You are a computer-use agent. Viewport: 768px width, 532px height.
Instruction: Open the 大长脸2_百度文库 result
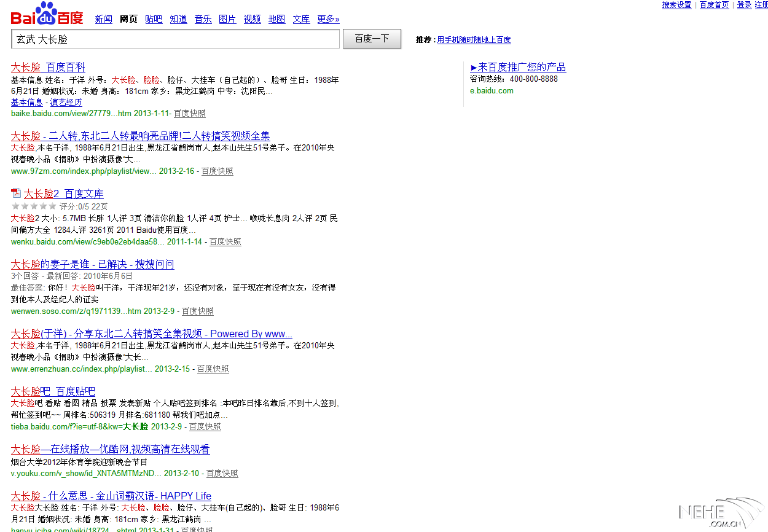click(x=64, y=194)
